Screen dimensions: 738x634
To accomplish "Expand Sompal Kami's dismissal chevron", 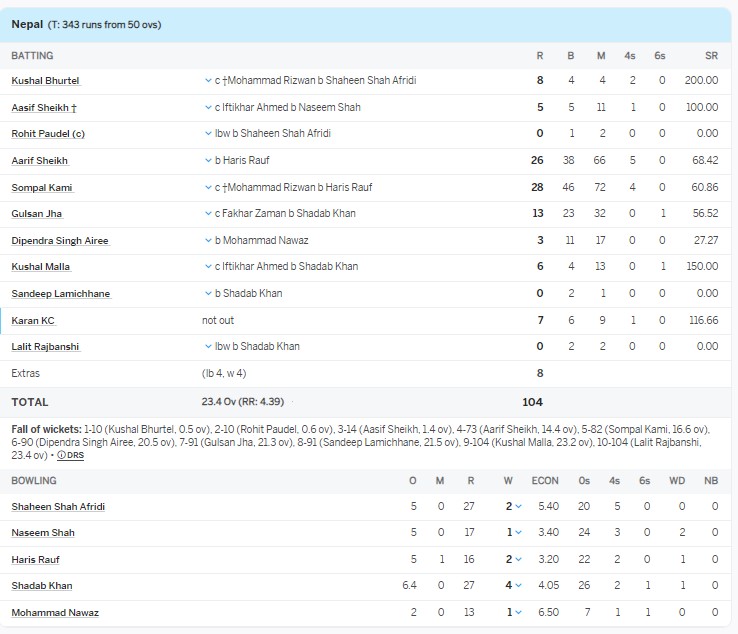I will (207, 187).
